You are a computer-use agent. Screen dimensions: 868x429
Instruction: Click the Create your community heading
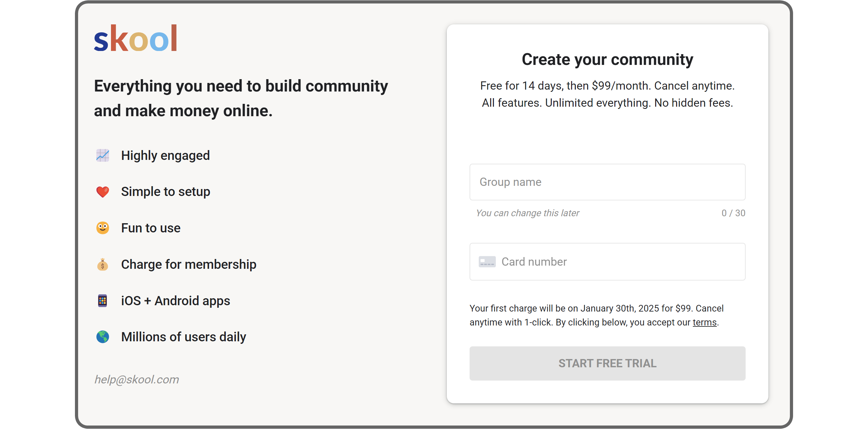pos(607,60)
